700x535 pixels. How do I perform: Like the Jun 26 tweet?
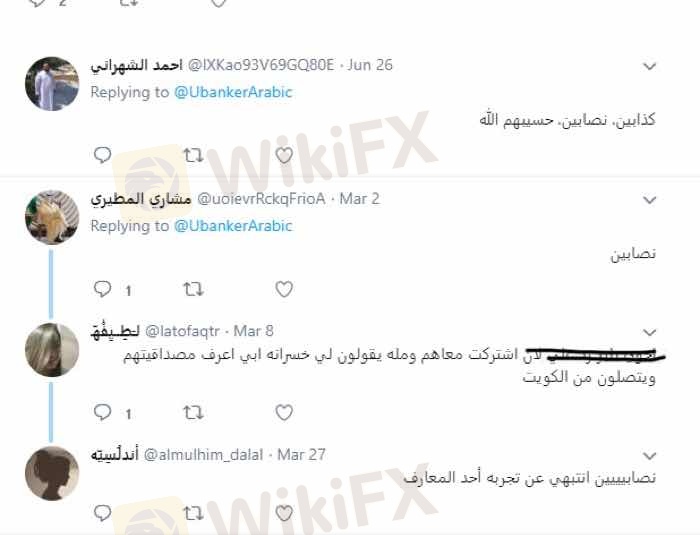click(x=284, y=155)
